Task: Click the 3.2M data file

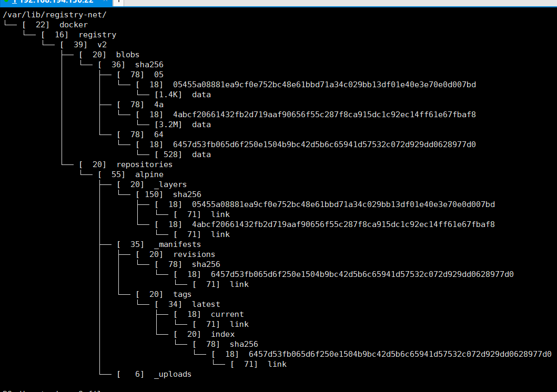Action: tap(201, 125)
